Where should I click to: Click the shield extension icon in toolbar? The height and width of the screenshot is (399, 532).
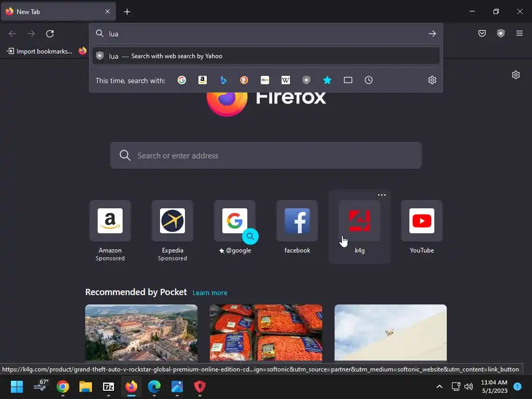point(501,33)
